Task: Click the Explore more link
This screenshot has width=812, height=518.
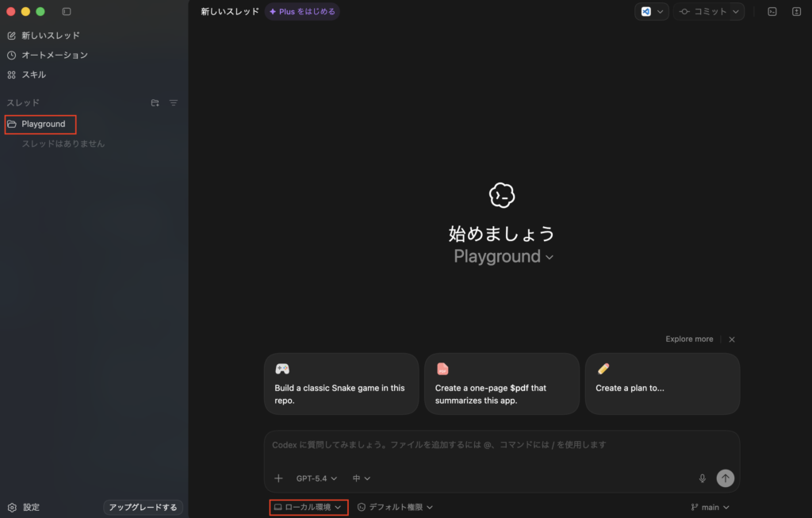Action: (689, 340)
